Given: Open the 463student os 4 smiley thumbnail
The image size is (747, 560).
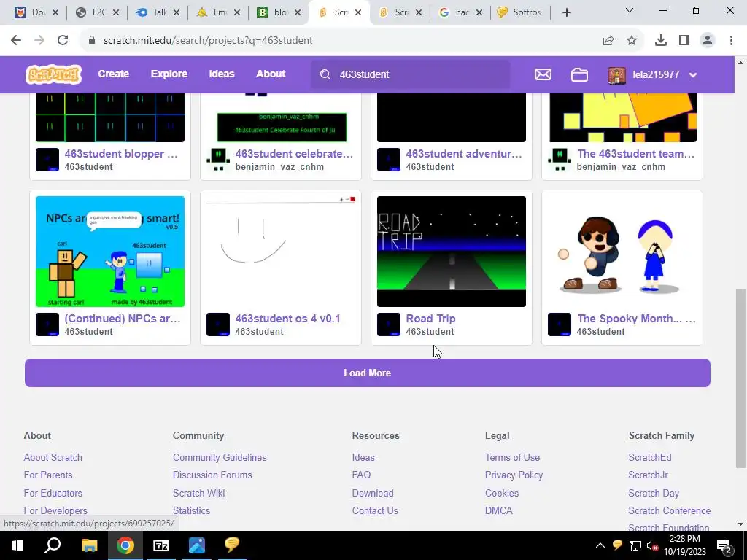Looking at the screenshot, I should point(281,252).
